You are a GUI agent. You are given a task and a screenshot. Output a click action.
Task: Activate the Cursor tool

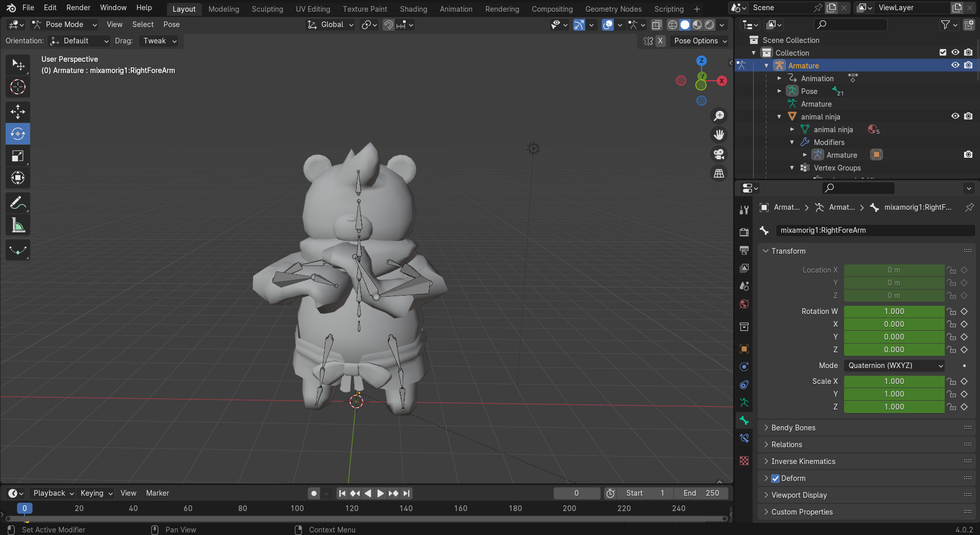(18, 87)
